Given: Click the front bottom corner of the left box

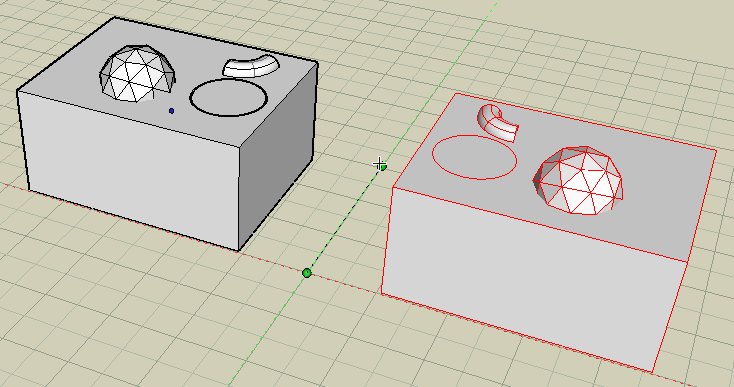Looking at the screenshot, I should [x=239, y=251].
